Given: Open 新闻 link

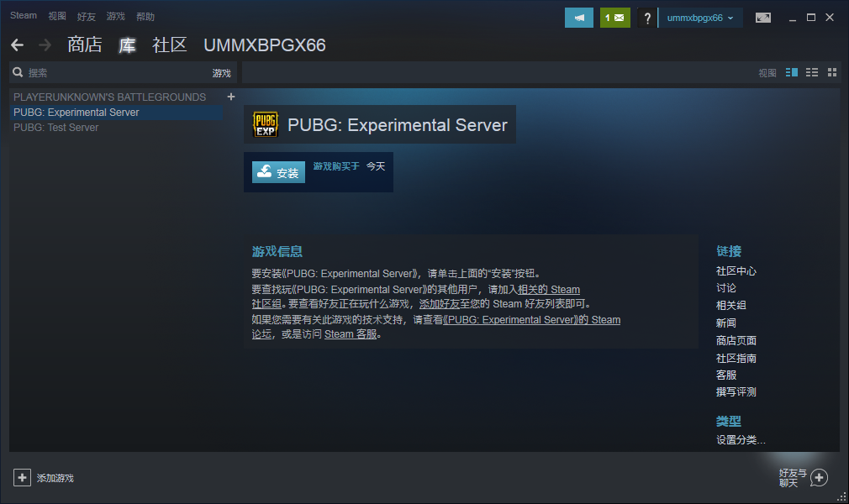Looking at the screenshot, I should click(726, 323).
